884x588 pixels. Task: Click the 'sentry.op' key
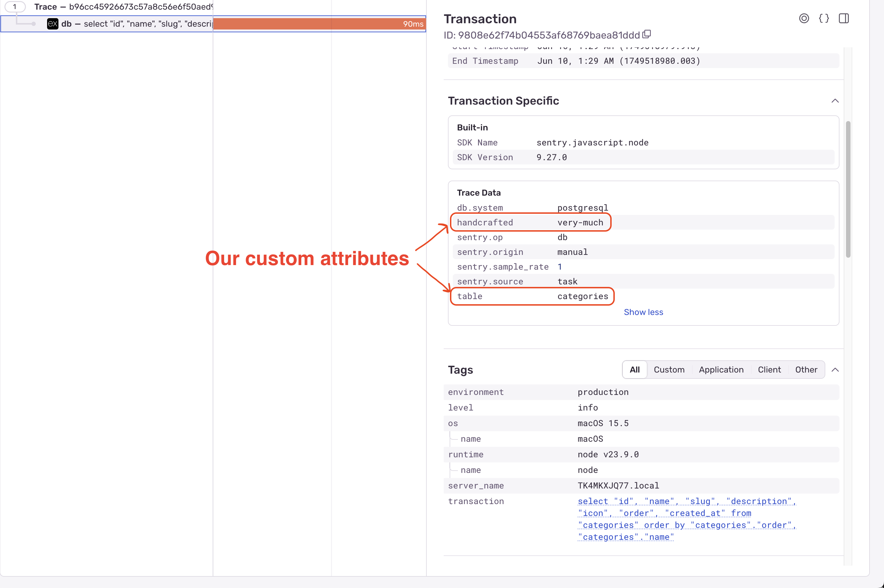point(479,237)
